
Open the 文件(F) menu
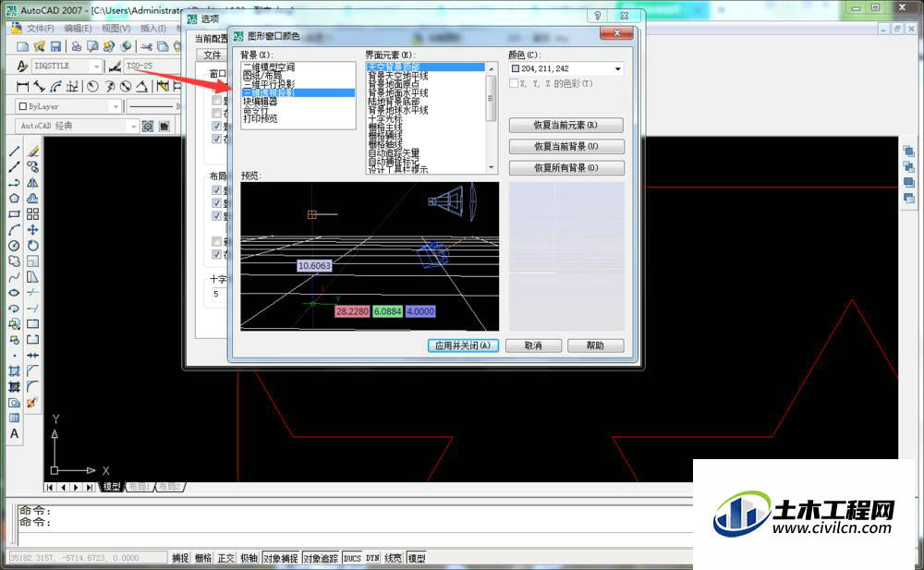[40, 29]
